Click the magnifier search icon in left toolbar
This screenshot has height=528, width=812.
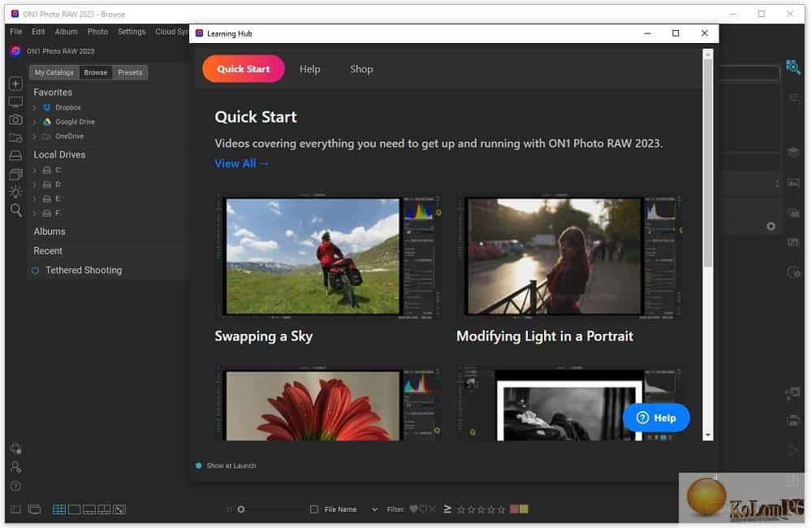coord(16,210)
